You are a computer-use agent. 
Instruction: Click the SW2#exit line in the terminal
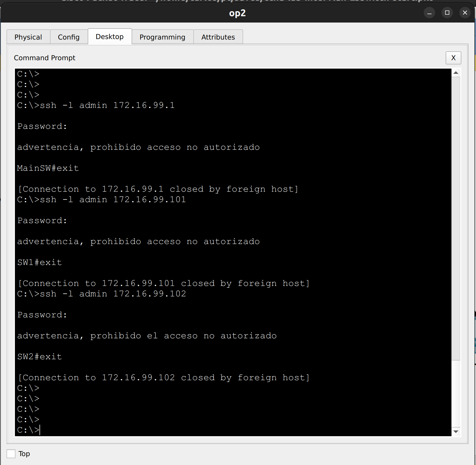click(x=40, y=356)
